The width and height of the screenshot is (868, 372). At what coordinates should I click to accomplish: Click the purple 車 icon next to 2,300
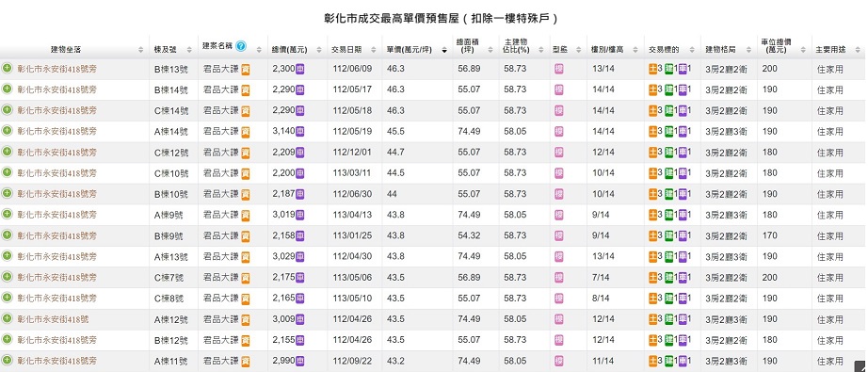point(300,69)
